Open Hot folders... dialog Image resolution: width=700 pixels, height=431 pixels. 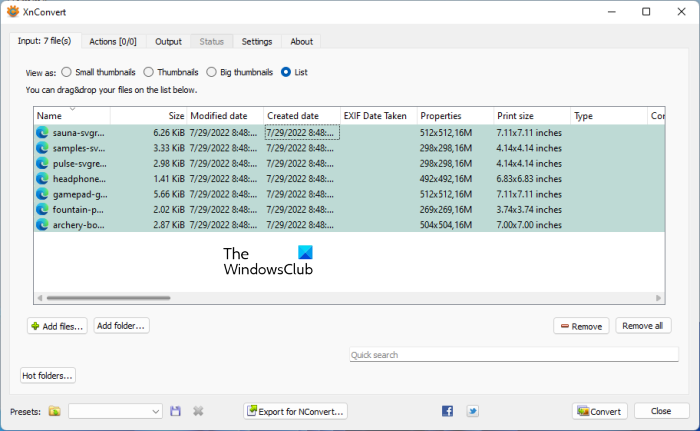click(47, 376)
